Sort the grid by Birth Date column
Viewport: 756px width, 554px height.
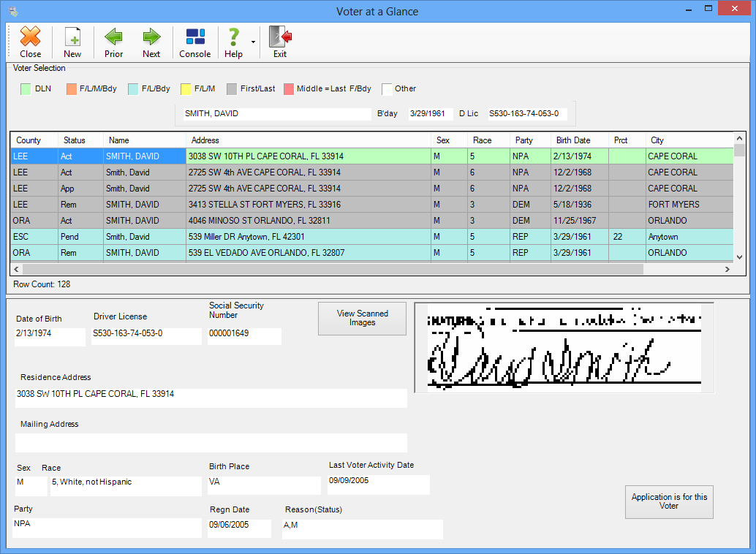click(x=572, y=140)
